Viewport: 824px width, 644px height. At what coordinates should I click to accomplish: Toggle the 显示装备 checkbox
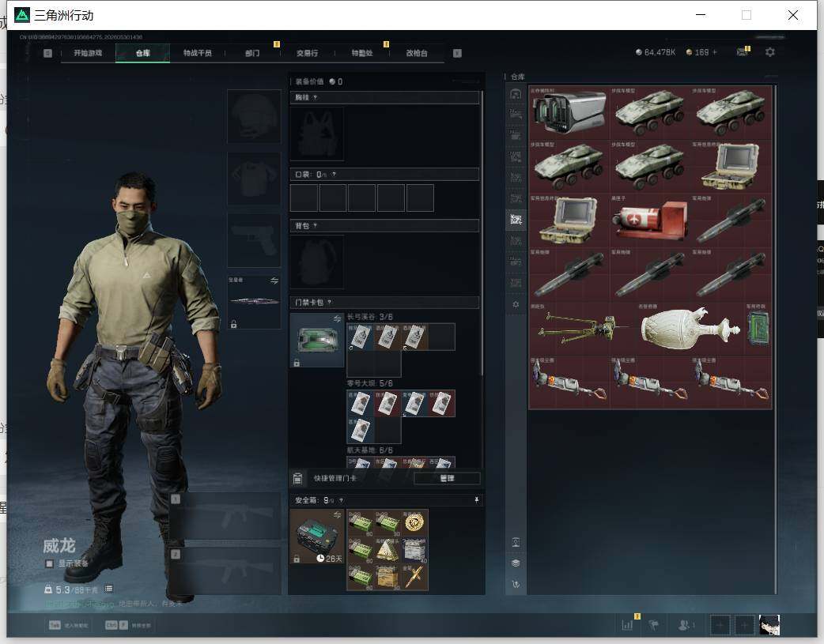pyautogui.click(x=49, y=563)
